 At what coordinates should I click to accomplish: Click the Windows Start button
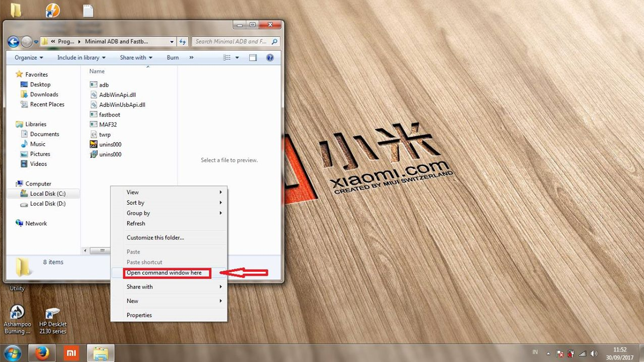pos(12,353)
